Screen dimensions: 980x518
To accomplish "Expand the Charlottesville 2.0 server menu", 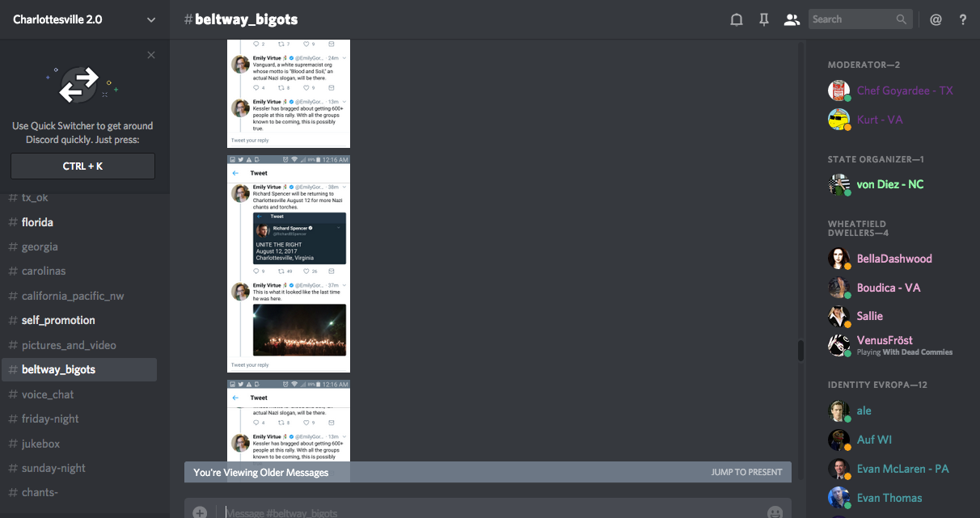I will click(151, 20).
